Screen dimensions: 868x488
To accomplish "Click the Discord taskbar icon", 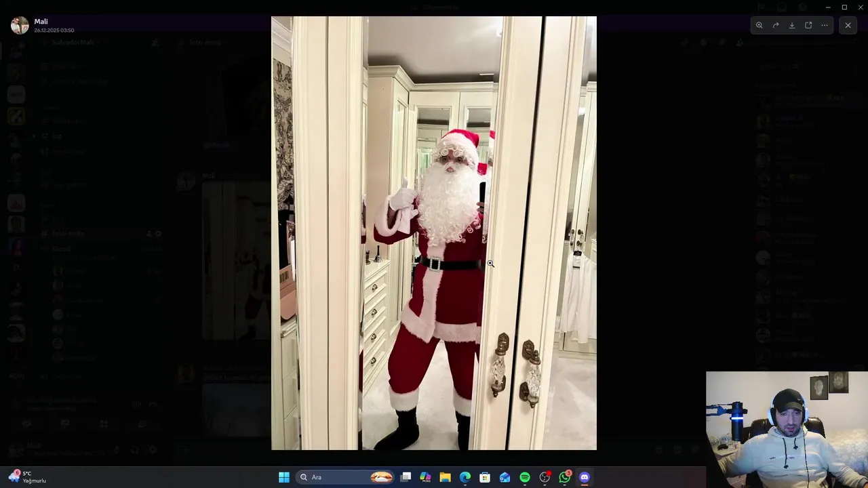I will click(x=585, y=477).
